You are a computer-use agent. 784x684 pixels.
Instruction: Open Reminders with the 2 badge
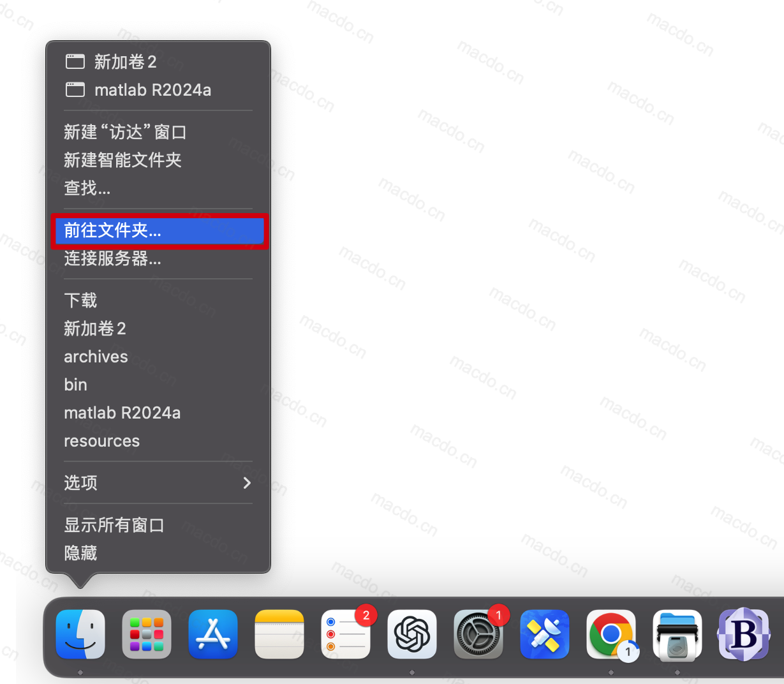[346, 634]
